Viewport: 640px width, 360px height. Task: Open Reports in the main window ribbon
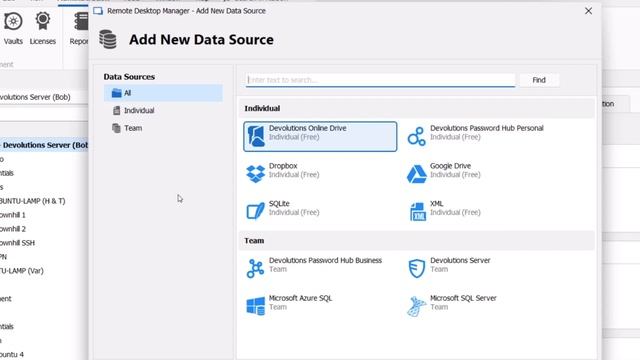click(x=78, y=29)
